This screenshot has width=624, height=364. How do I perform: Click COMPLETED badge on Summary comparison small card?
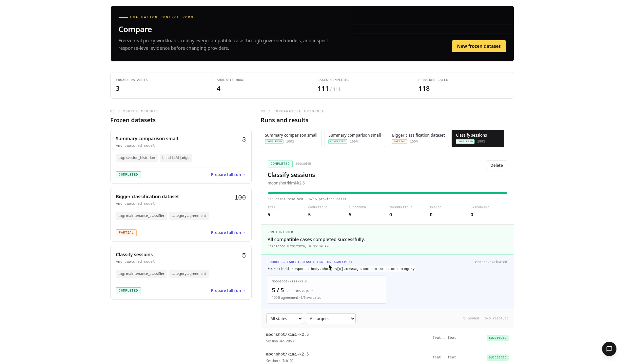click(128, 175)
